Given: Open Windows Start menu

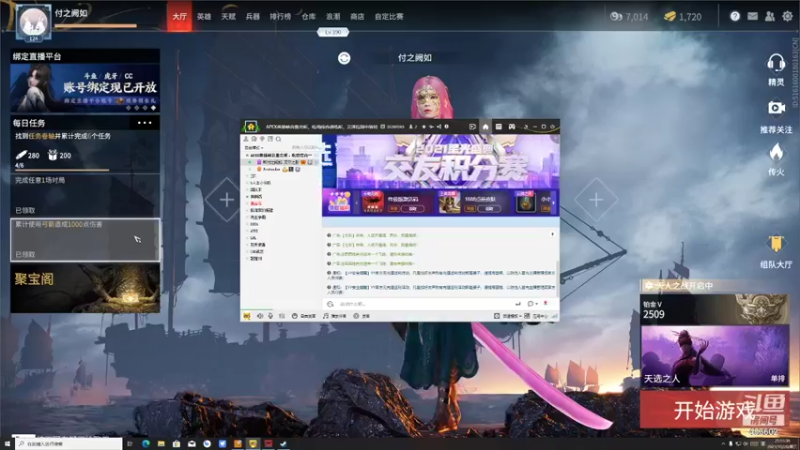Looking at the screenshot, I should coord(7,444).
